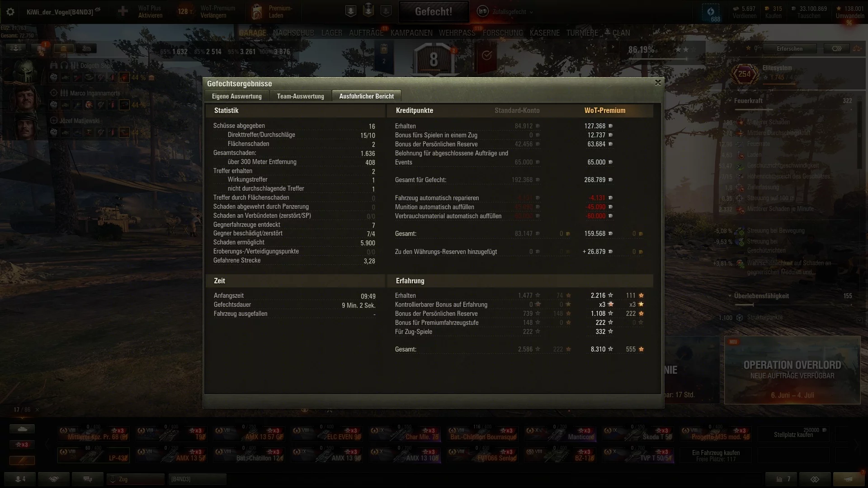Toggle the tank type carousel filter
The width and height of the screenshot is (868, 488).
coord(22,429)
